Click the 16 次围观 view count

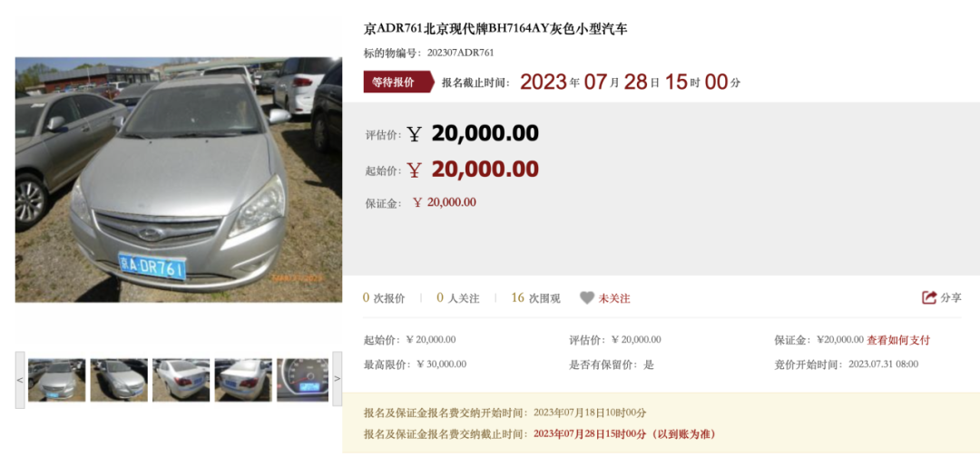(535, 298)
